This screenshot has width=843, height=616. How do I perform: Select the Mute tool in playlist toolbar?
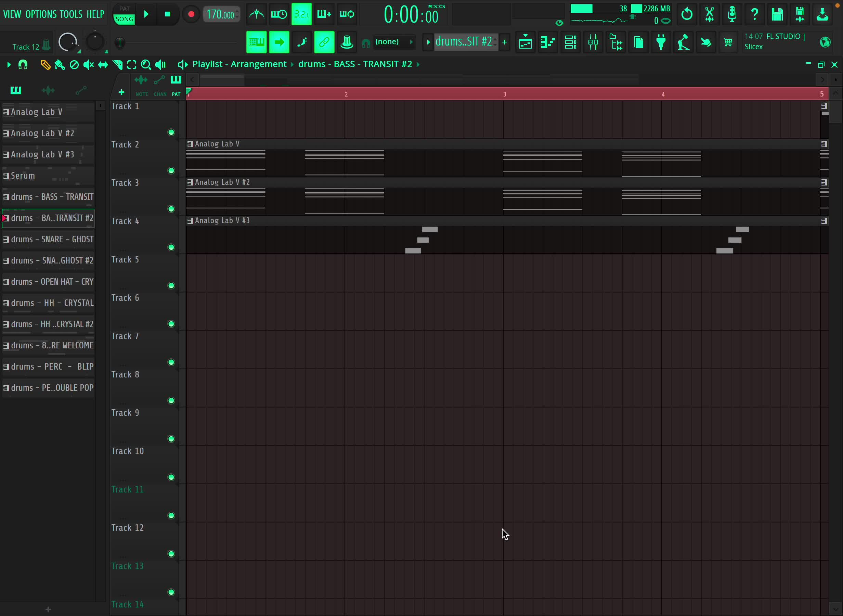(88, 65)
